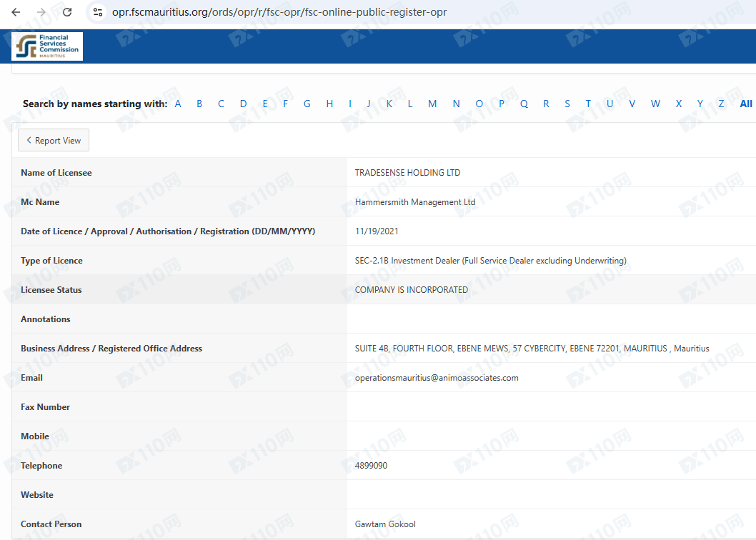The width and height of the screenshot is (756, 540).
Task: Click the Report View back button
Action: point(54,141)
